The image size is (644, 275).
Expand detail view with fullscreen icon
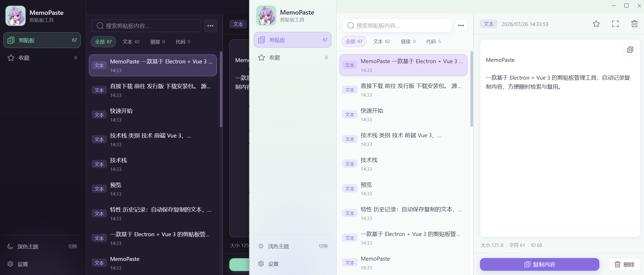615,24
